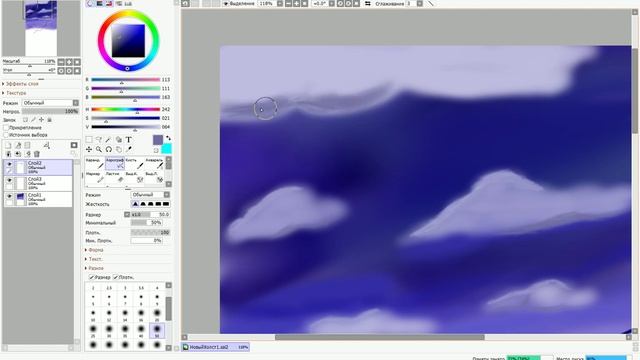Image resolution: width=640 pixels, height=360 pixels.
Task: Flip canvas horizontally icon in top toolbar
Action: (x=368, y=3)
